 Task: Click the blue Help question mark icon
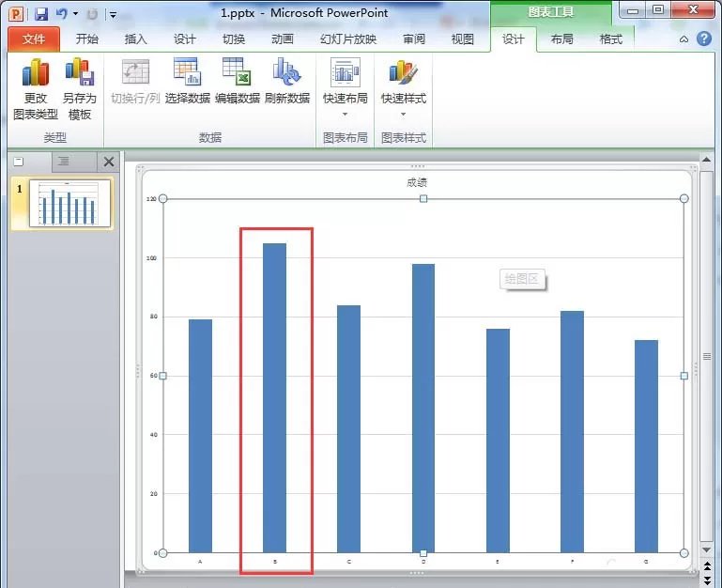pyautogui.click(x=703, y=39)
